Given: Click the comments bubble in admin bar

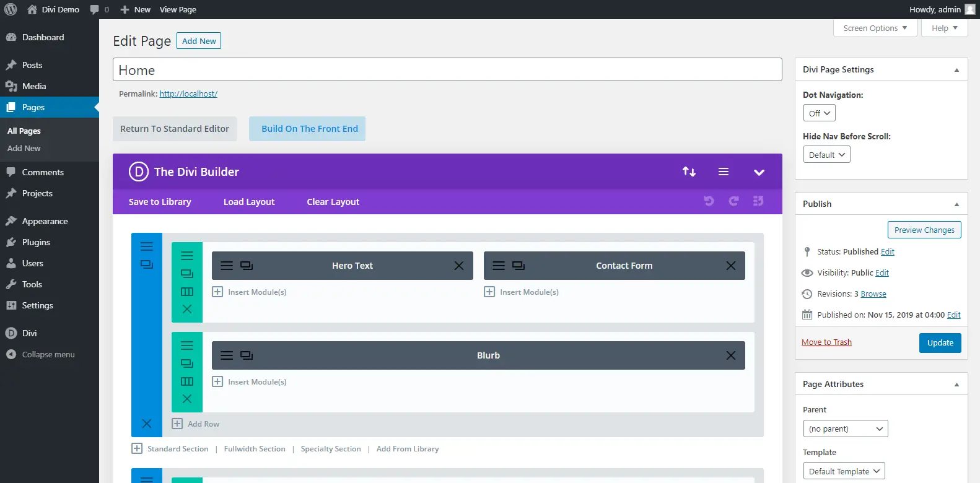Looking at the screenshot, I should point(99,9).
